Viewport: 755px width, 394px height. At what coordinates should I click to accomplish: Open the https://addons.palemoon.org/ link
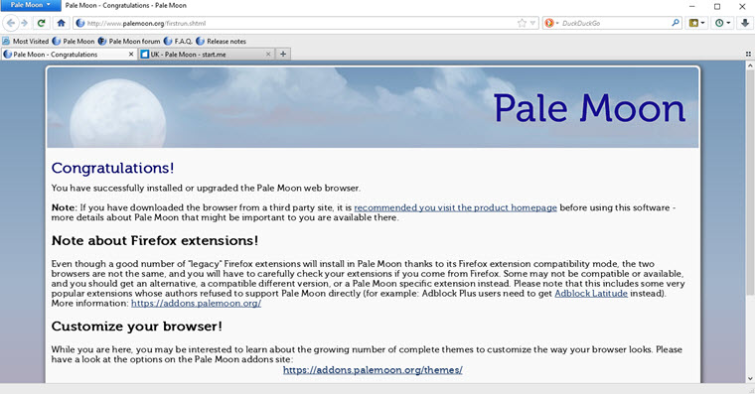click(x=196, y=303)
